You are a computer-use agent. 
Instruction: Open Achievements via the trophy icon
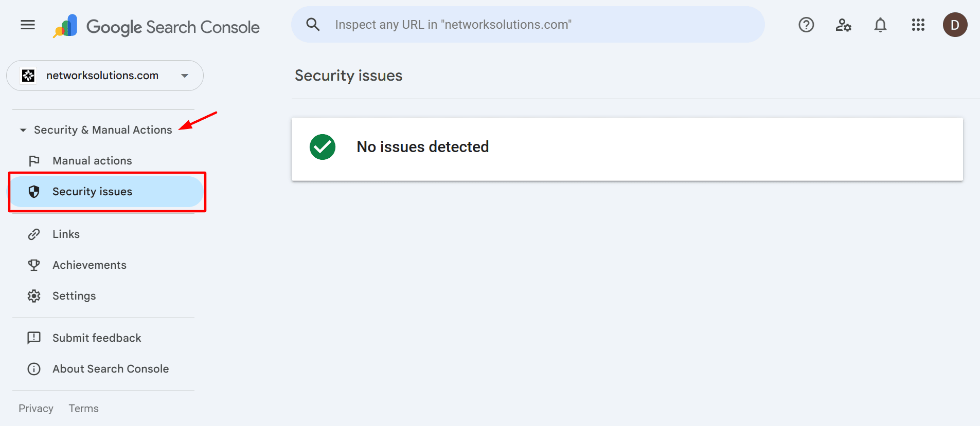[34, 265]
